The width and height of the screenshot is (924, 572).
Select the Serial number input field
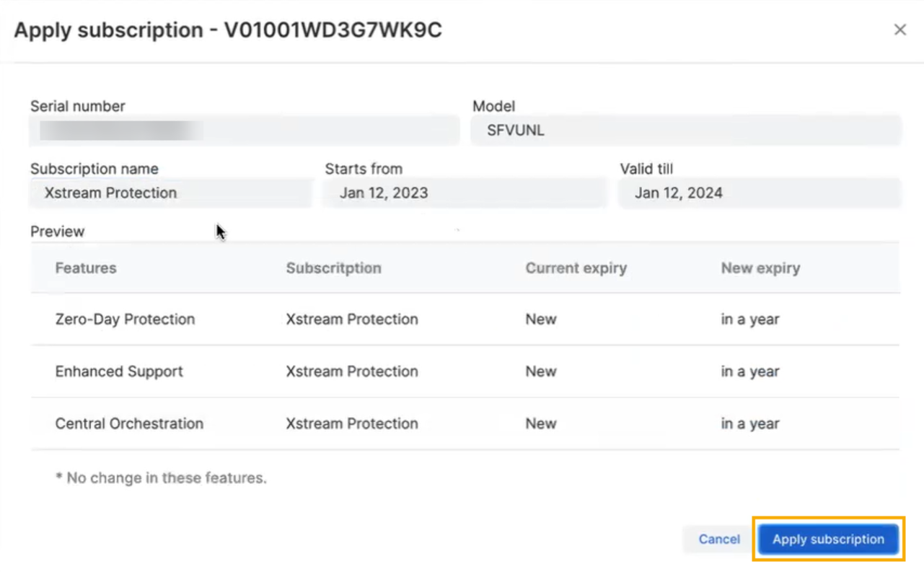[244, 130]
